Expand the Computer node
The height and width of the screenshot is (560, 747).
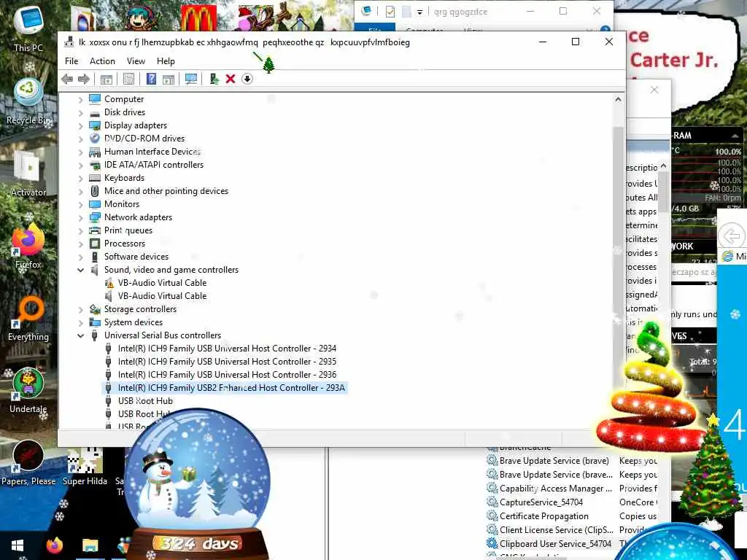[80, 99]
